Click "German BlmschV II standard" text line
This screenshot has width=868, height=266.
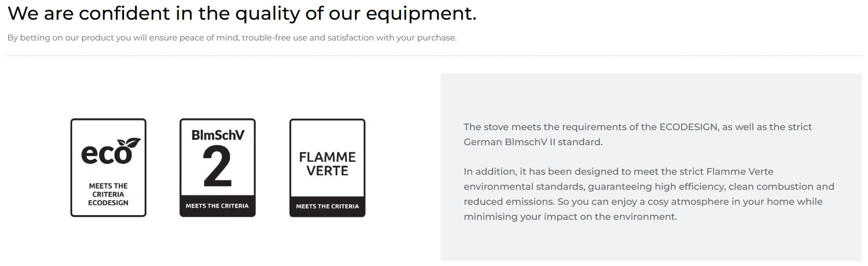[x=533, y=142]
